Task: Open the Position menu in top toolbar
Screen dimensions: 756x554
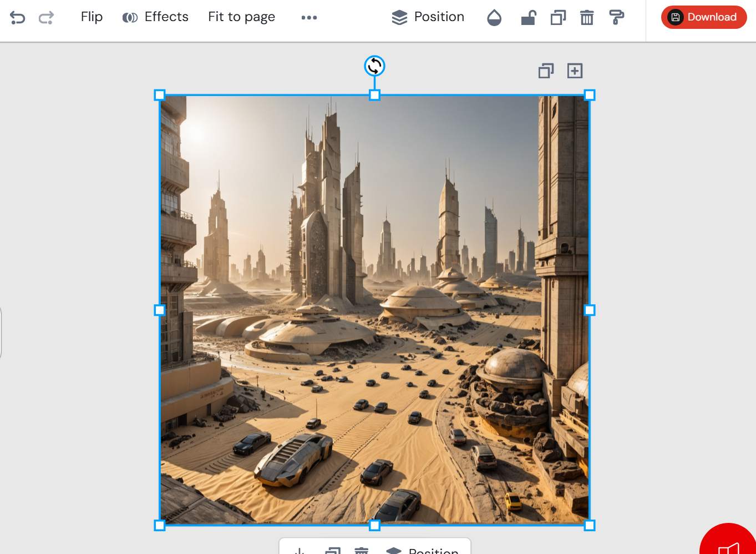Action: click(428, 17)
